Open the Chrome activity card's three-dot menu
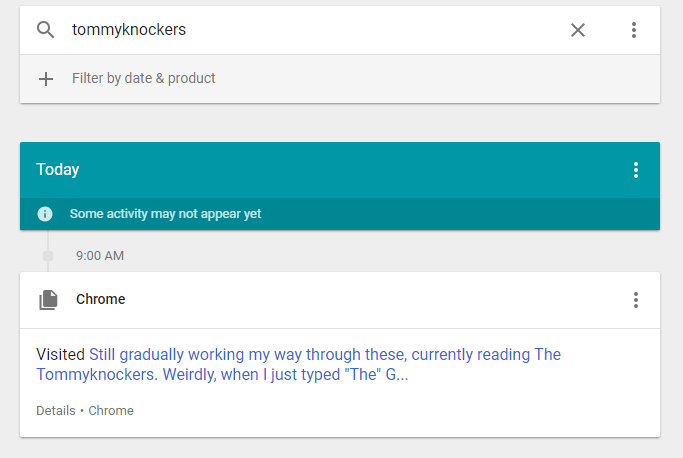This screenshot has height=458, width=683. tap(636, 300)
